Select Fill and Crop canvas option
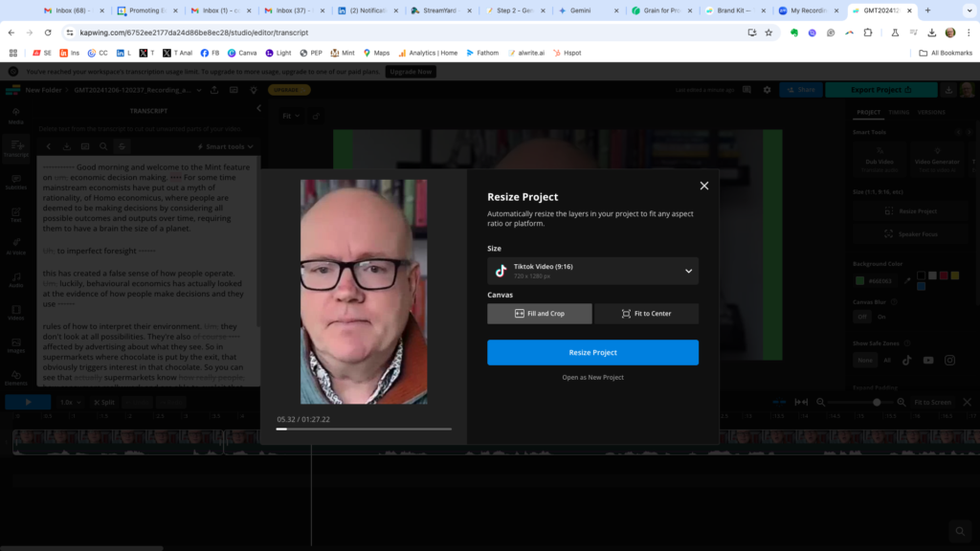The image size is (980, 551). 540,314
